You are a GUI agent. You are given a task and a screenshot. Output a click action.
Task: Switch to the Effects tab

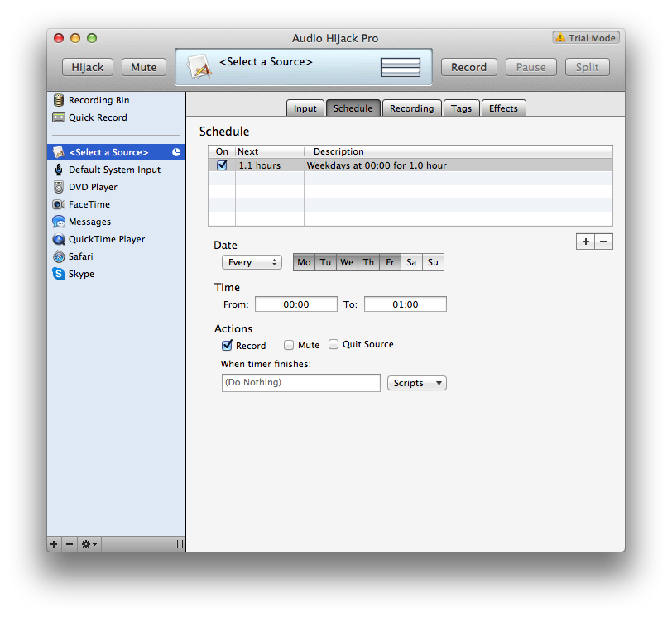503,108
